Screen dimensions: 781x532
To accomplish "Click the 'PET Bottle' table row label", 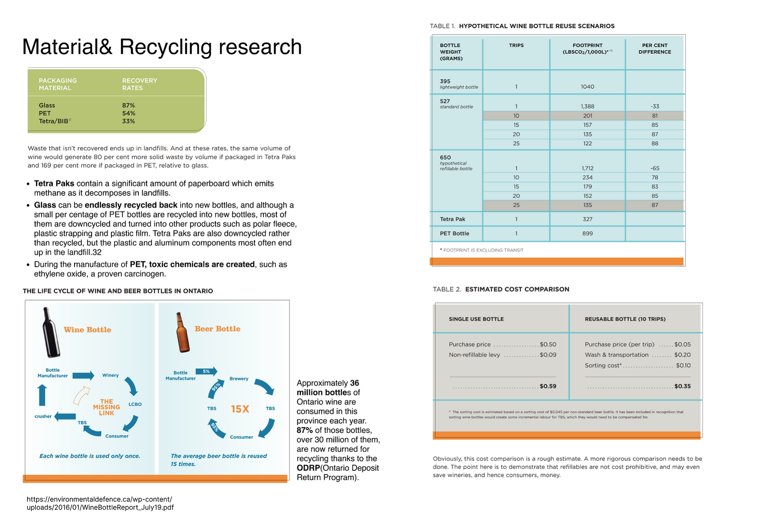I will click(x=455, y=233).
